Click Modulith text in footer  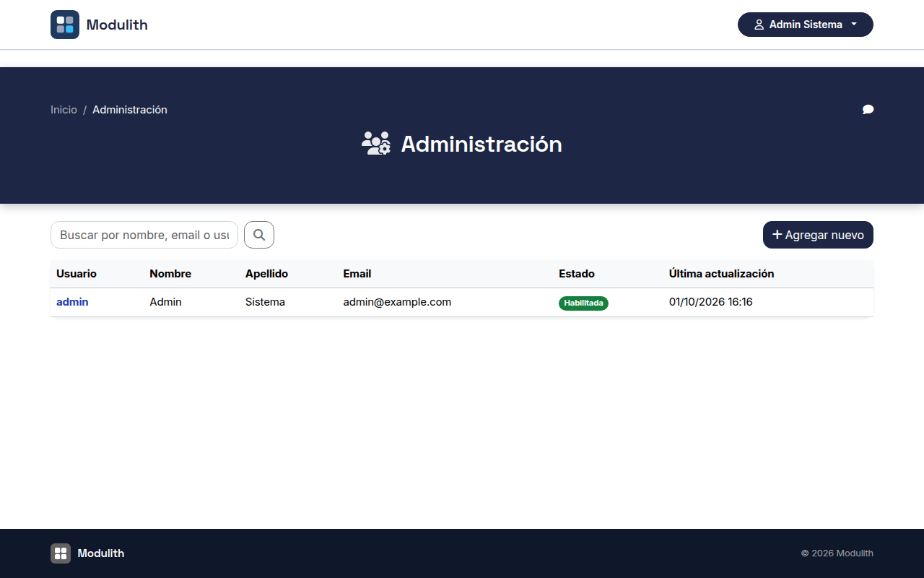pos(101,553)
